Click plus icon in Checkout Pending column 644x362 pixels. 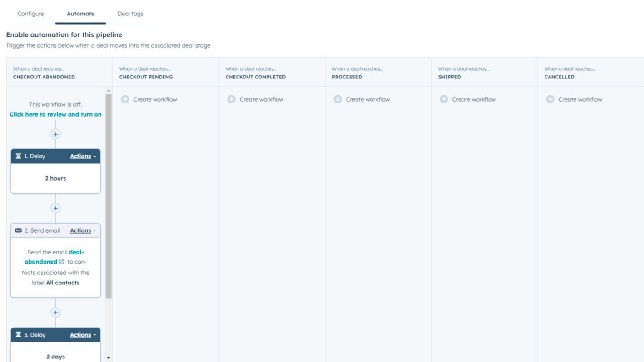pos(125,99)
